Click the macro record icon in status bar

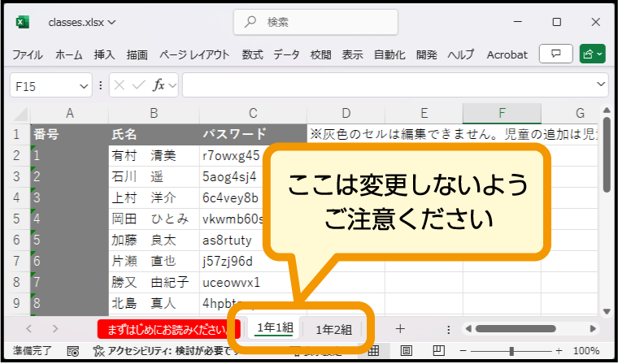(x=73, y=351)
